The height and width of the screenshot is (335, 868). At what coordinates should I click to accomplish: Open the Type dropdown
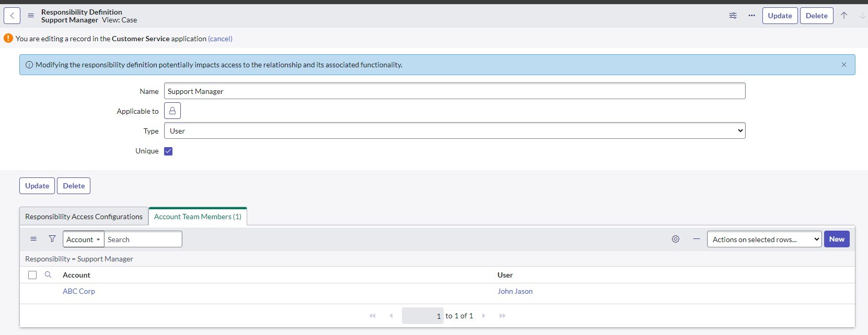pyautogui.click(x=454, y=131)
